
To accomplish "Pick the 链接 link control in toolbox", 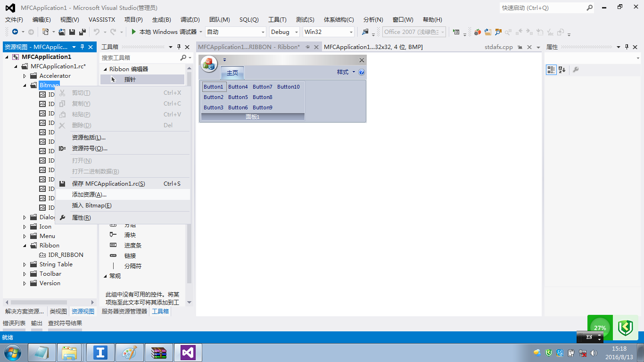I will 143,255.
